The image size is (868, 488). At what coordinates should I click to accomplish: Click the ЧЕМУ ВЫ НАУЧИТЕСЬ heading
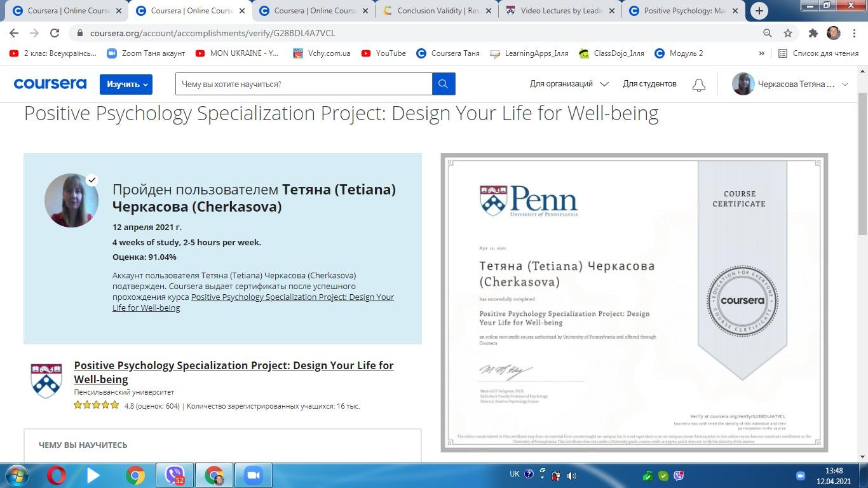tap(83, 445)
